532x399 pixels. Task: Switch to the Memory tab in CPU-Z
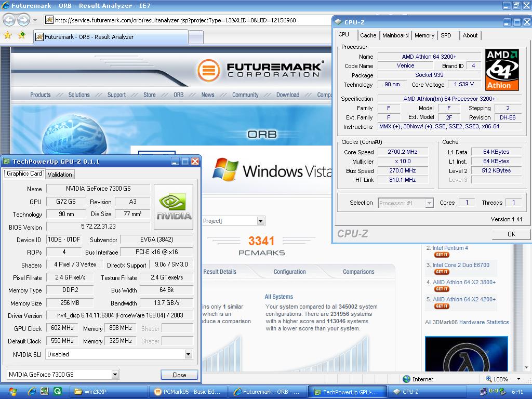(424, 35)
